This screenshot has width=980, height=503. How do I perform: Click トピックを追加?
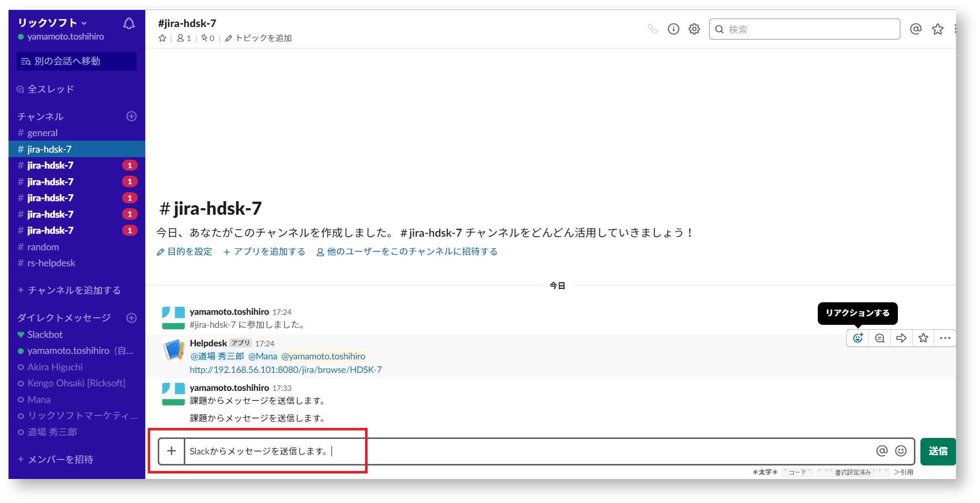pyautogui.click(x=258, y=38)
